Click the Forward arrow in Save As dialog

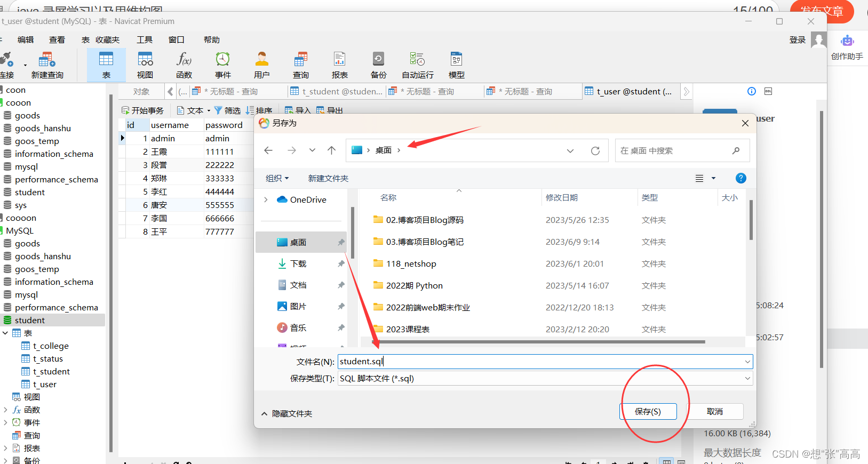(x=292, y=150)
